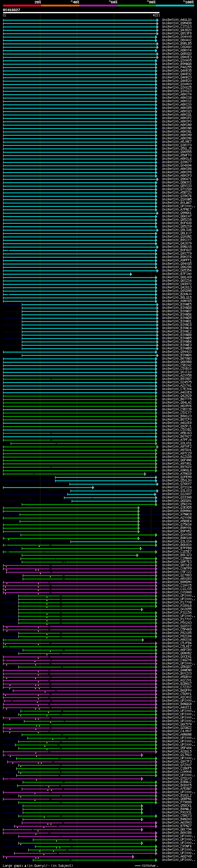This screenshot has width=197, height=868.
Task: Select the UniRef100_B6K4S0 label
Action: [x=177, y=545]
